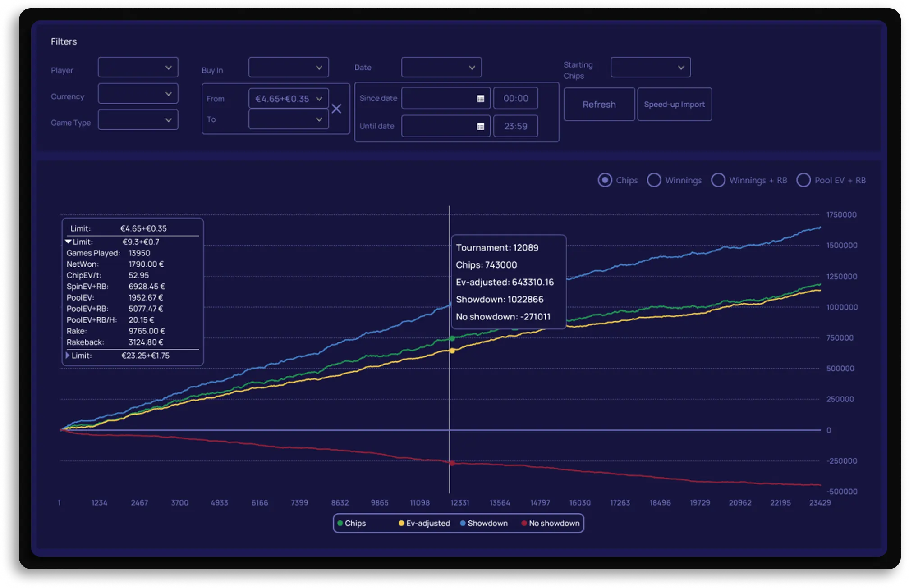Toggle the green Chips legend marker
This screenshot has width=909, height=588.
point(340,523)
